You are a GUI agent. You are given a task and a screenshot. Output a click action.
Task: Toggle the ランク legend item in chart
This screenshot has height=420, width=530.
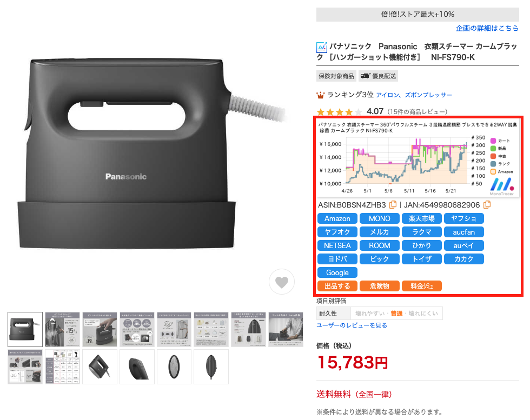[x=501, y=164]
